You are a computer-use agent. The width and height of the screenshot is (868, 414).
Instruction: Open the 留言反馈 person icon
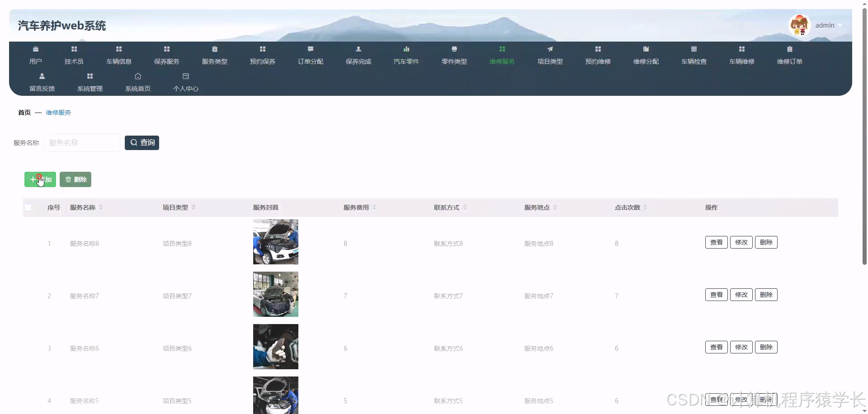point(42,76)
